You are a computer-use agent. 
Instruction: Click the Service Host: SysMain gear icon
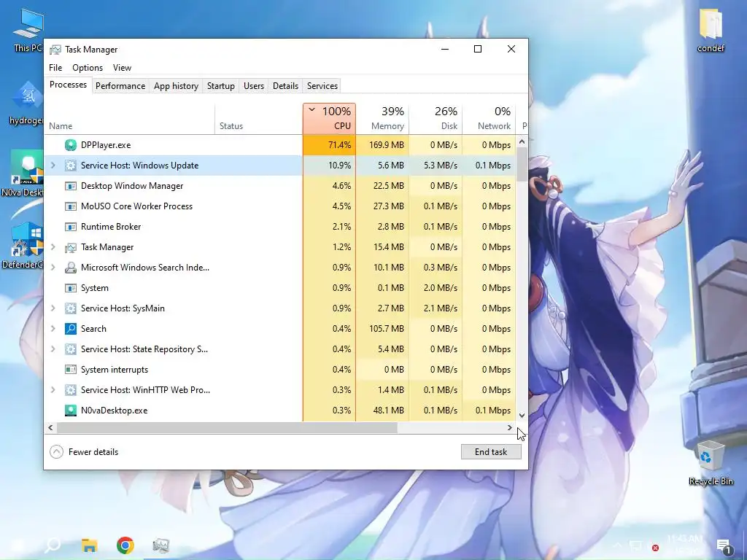coord(71,308)
